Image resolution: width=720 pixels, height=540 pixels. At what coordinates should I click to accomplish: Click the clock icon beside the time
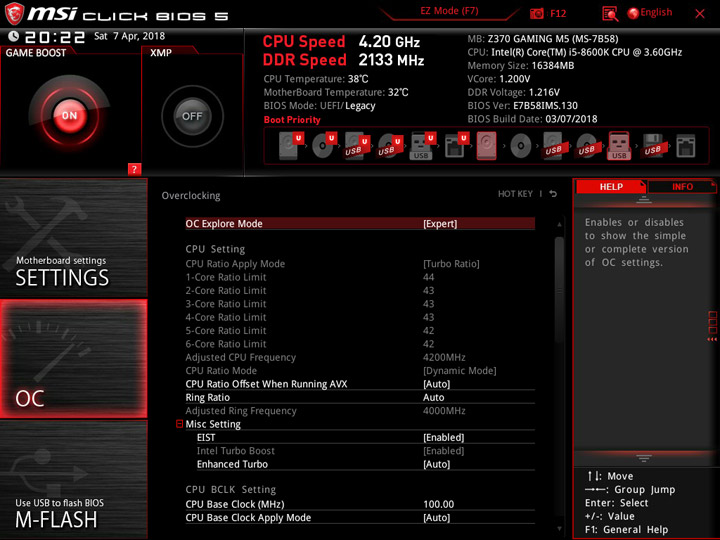tap(13, 36)
